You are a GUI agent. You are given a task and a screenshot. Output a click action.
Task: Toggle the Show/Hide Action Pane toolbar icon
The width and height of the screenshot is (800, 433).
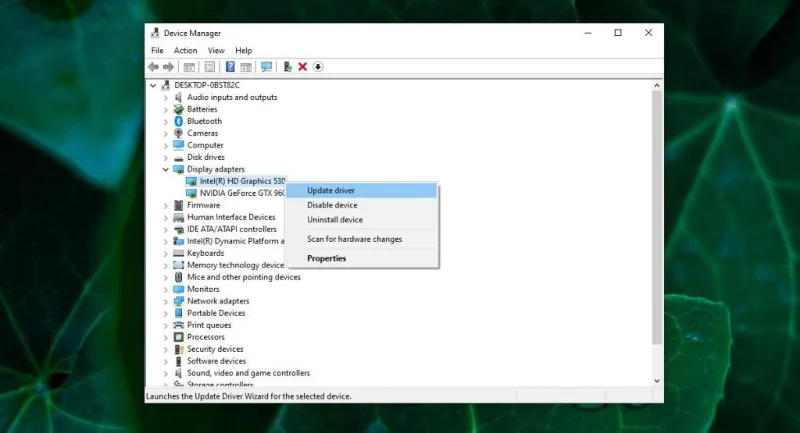point(246,67)
